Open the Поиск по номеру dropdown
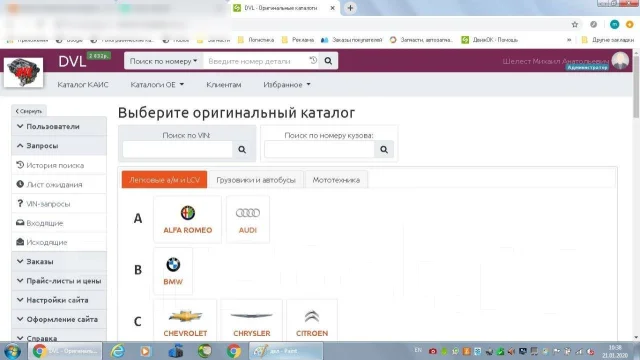640x360 pixels. [163, 61]
